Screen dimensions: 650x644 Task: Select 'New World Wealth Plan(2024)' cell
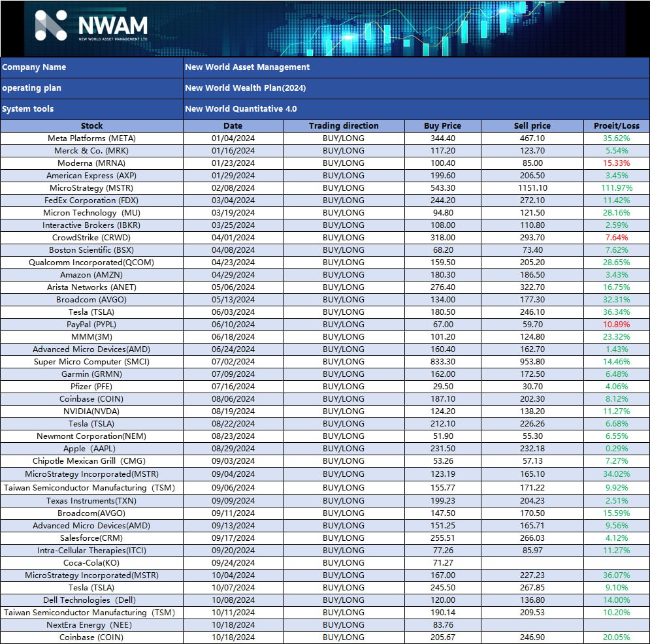tap(416, 88)
